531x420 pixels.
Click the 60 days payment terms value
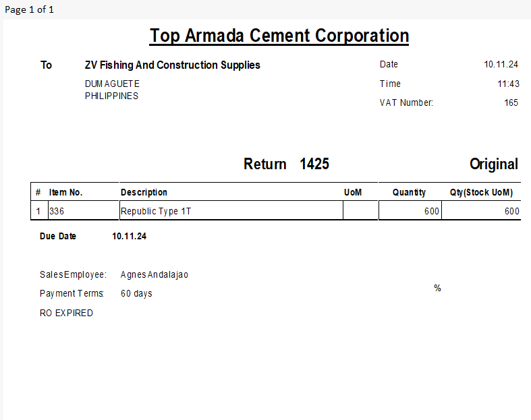[x=136, y=293]
